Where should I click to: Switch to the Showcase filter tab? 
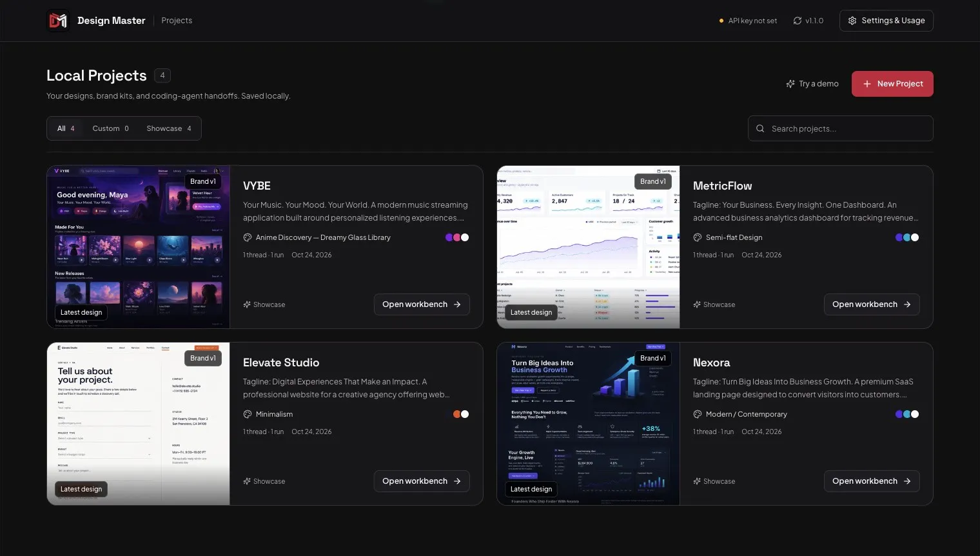(169, 128)
